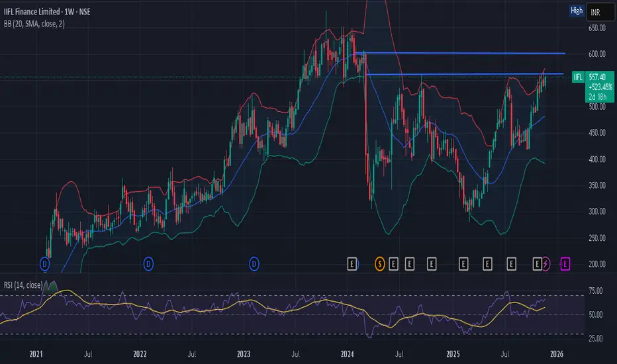Click the dividend marker near 2022
The image size is (617, 364).
tap(148, 263)
